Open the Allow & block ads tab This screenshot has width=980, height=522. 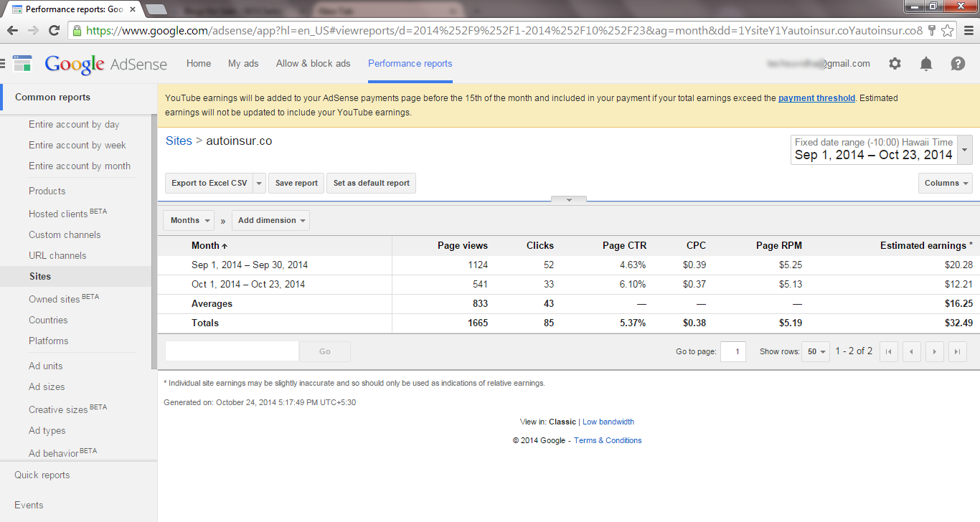[314, 63]
